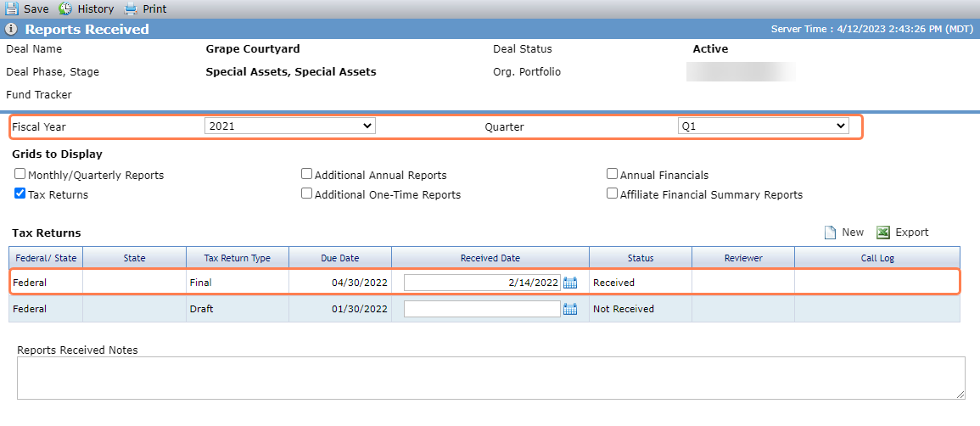Click due date 01/30/2022
The image size is (980, 426).
pos(360,309)
